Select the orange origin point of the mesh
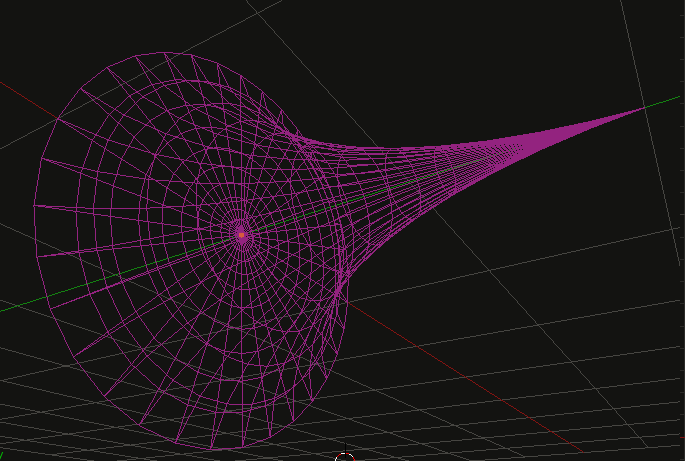The height and width of the screenshot is (461, 685). (241, 235)
